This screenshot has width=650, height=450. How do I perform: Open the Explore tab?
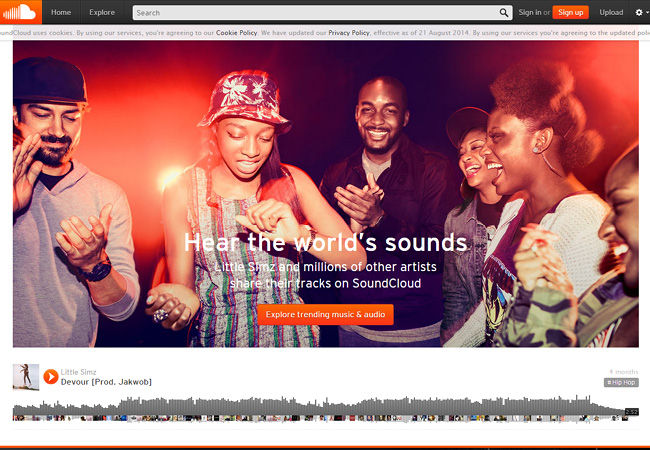102,12
